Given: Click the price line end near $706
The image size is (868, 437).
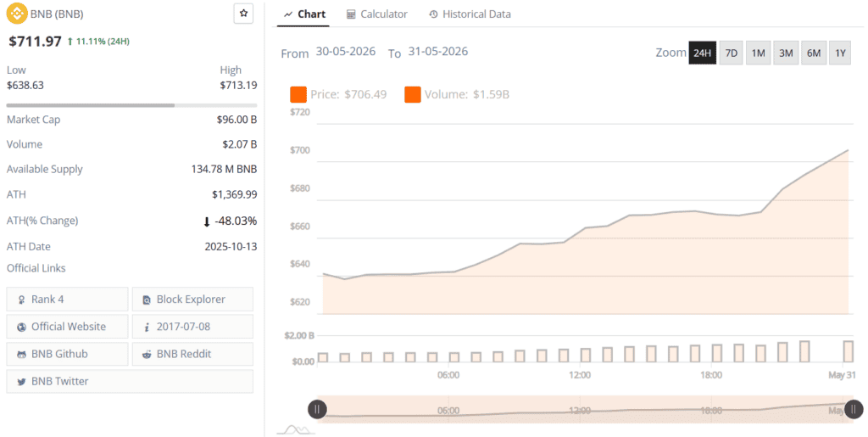Looking at the screenshot, I should click(x=848, y=150).
